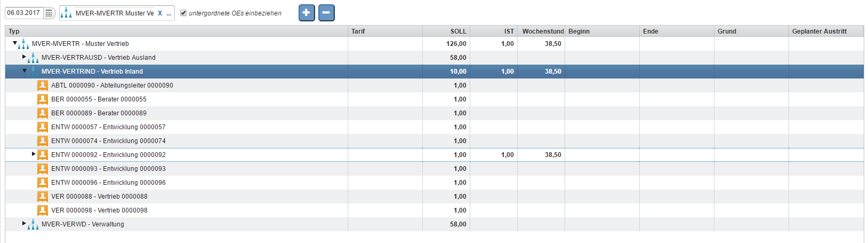
Task: Expand the ENTW 0000092 position row
Action: (x=34, y=154)
